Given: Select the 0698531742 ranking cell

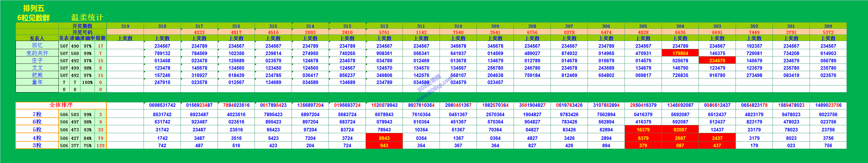Looking at the screenshot, I should click(162, 105).
